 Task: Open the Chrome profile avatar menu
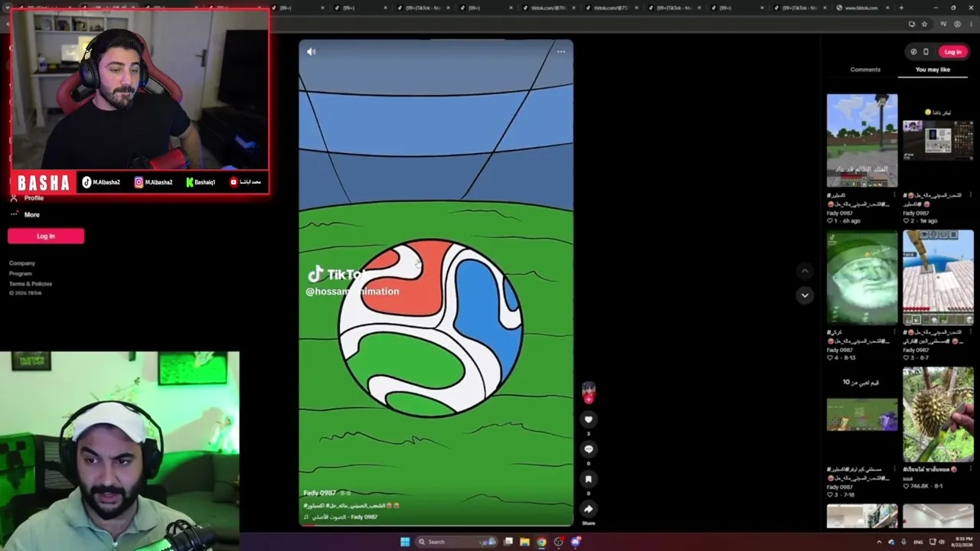click(957, 24)
